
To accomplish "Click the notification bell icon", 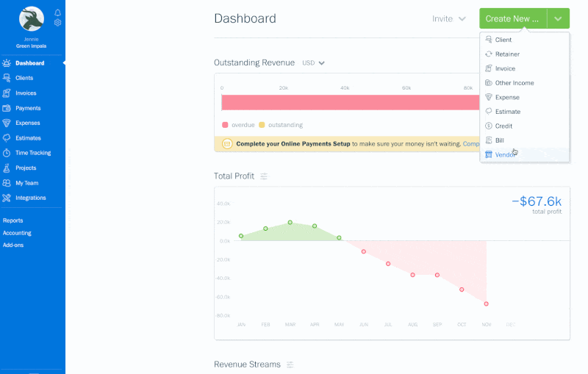I will 57,13.
